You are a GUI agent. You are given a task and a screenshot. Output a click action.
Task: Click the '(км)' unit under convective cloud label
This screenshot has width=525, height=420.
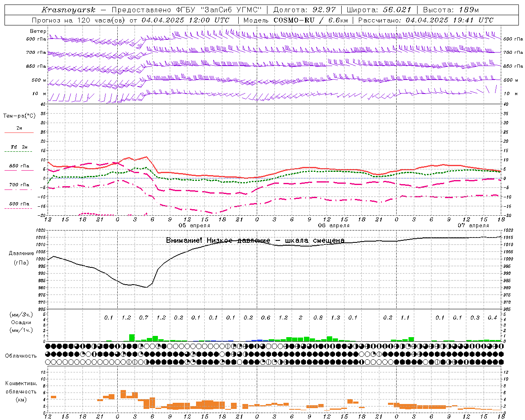pyautogui.click(x=21, y=399)
